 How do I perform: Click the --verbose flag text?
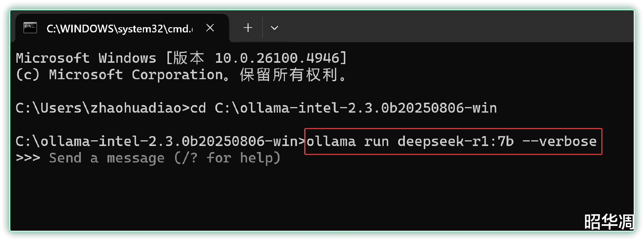559,141
